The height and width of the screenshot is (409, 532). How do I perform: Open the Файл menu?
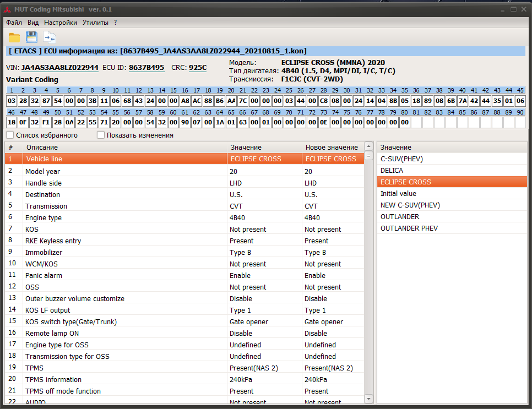[x=14, y=23]
